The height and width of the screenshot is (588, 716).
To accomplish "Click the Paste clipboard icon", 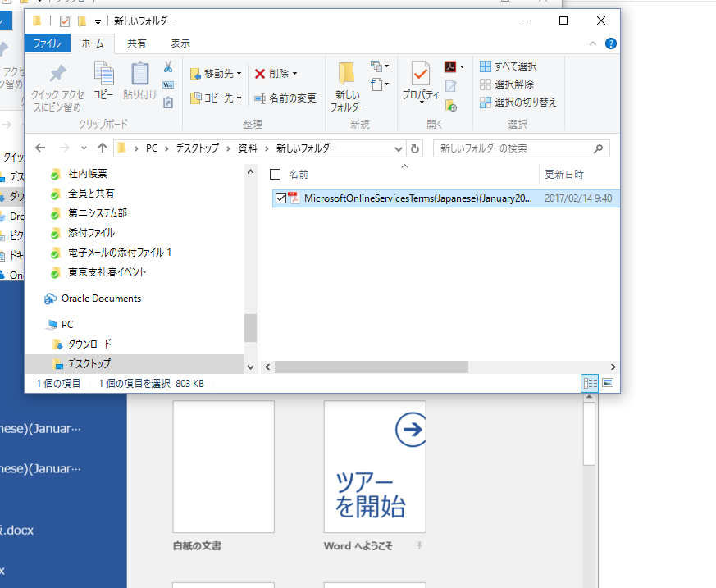I will [139, 73].
